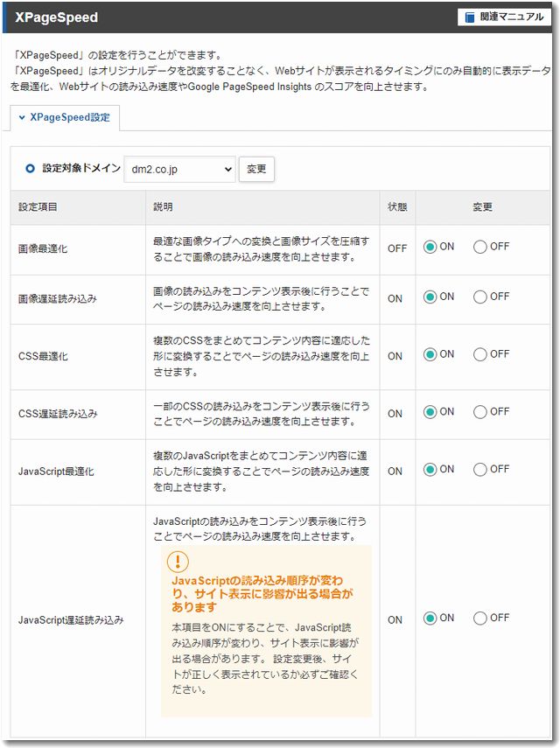560x748 pixels.
Task: Click the 変更 button beside domain selector
Action: [256, 169]
